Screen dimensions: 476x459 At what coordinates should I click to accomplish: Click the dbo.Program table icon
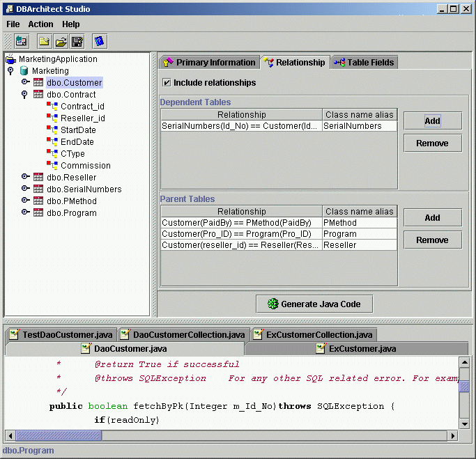[x=38, y=212]
